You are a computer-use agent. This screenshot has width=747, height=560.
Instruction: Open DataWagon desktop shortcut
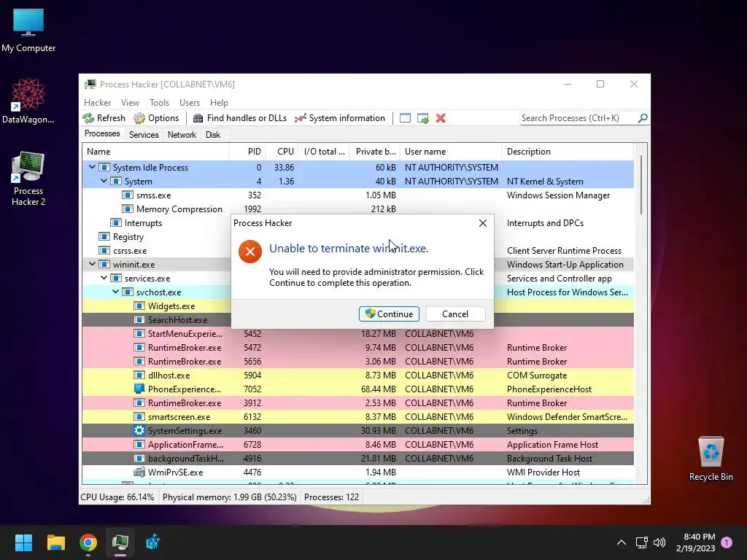[x=28, y=101]
